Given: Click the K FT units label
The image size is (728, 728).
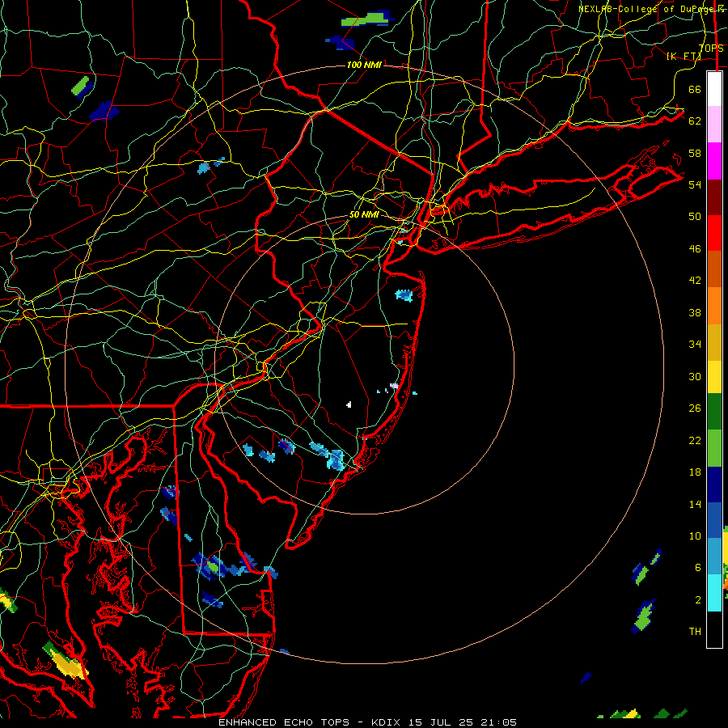Looking at the screenshot, I should (x=684, y=56).
